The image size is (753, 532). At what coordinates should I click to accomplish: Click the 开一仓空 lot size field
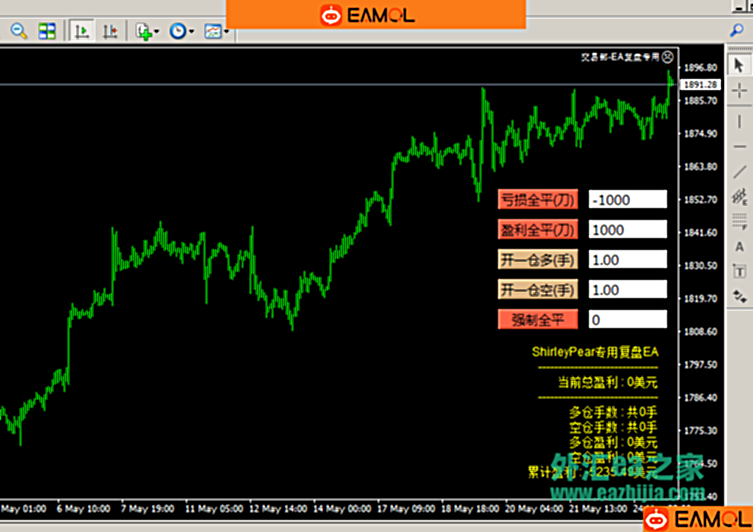[x=627, y=290]
